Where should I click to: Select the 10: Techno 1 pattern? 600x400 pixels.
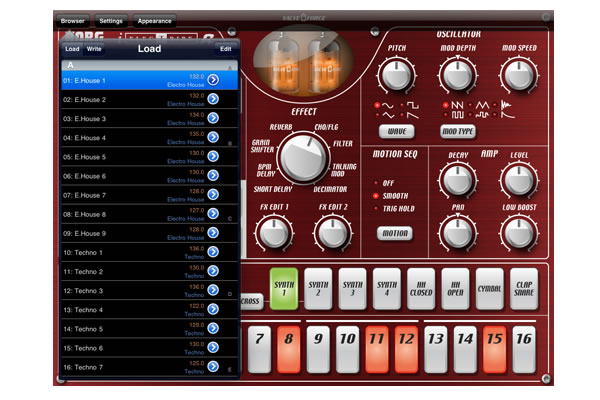(x=149, y=253)
